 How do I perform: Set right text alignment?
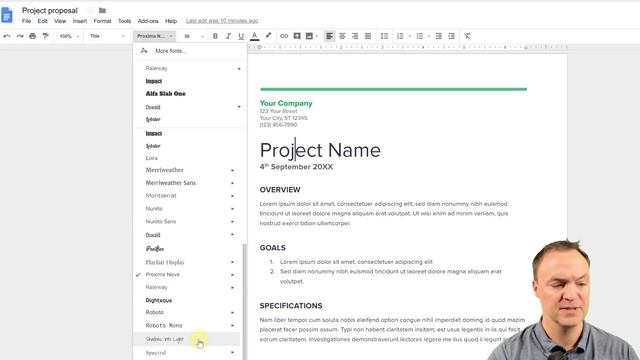(x=355, y=36)
